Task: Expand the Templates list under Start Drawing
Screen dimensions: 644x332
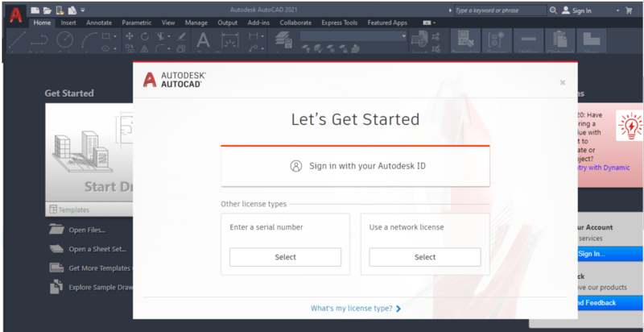Action: [89, 210]
